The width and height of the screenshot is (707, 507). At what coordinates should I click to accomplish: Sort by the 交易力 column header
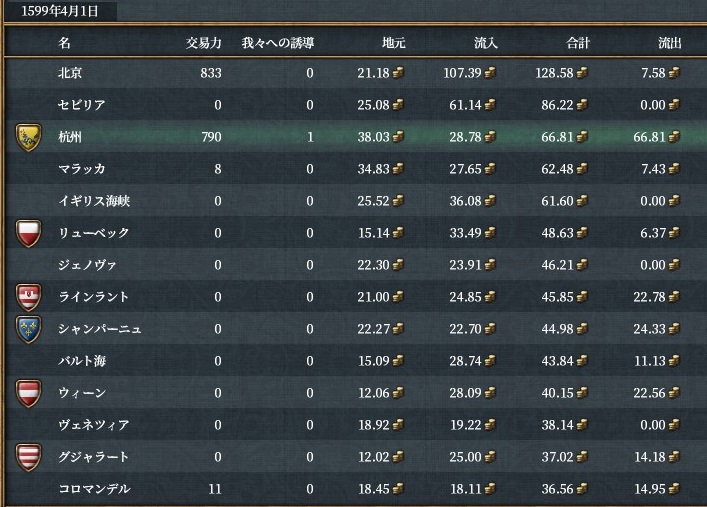click(202, 43)
